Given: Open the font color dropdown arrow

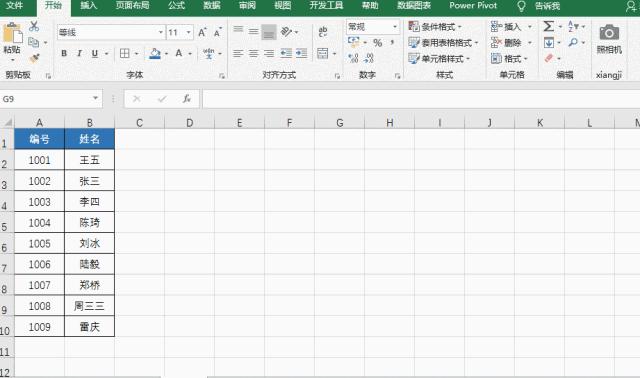Looking at the screenshot, I should point(190,54).
